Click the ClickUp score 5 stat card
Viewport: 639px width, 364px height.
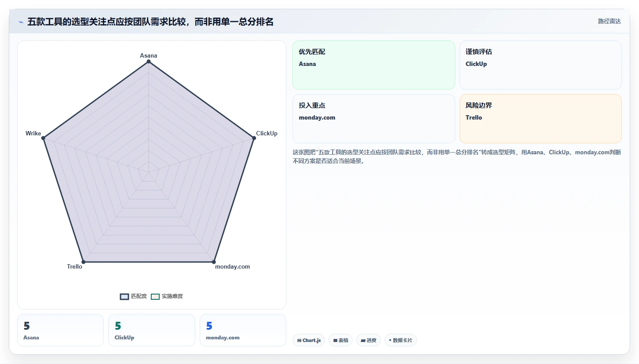click(152, 330)
